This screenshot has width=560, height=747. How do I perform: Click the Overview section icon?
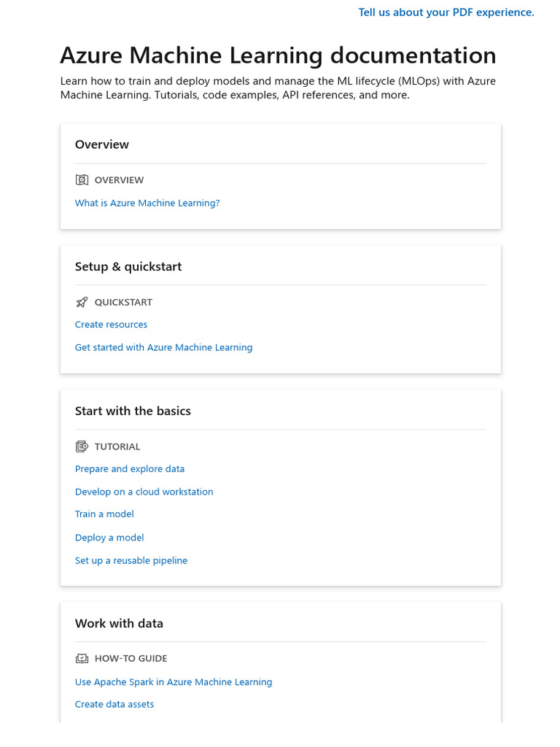[x=82, y=179]
